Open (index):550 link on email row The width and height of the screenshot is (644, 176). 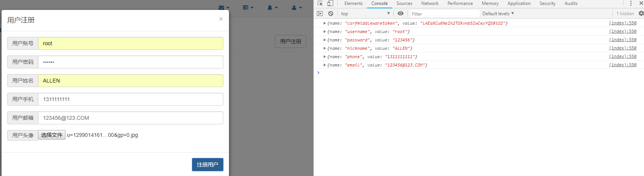coord(623,65)
